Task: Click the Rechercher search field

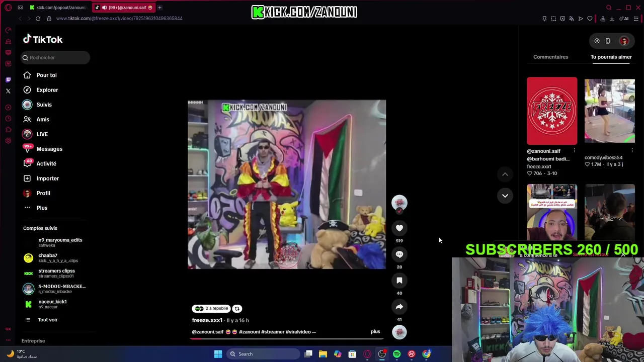Action: pos(55,57)
